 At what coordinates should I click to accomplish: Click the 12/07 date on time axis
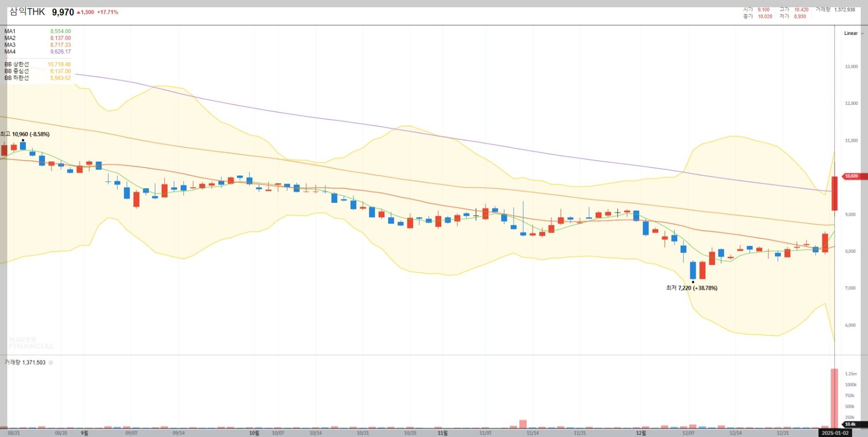coord(688,433)
